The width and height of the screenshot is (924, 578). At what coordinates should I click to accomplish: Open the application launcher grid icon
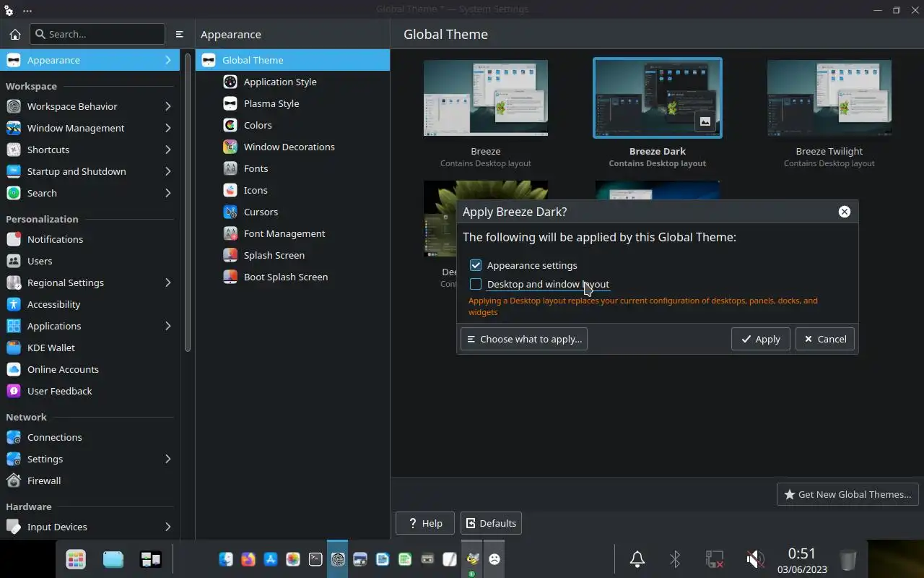[76, 558]
